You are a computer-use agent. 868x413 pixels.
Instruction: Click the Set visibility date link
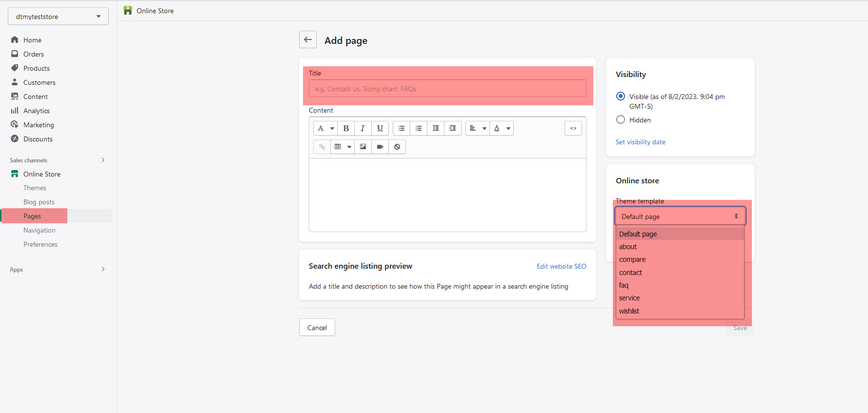pyautogui.click(x=640, y=142)
